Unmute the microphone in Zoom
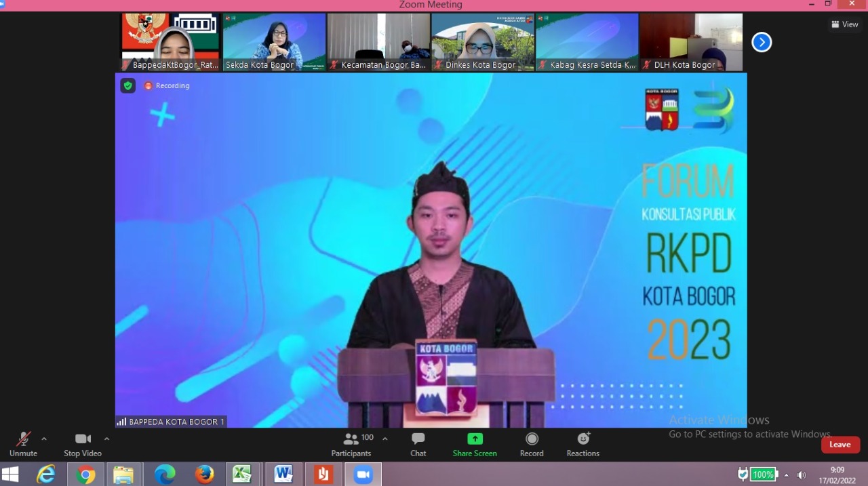 23,445
